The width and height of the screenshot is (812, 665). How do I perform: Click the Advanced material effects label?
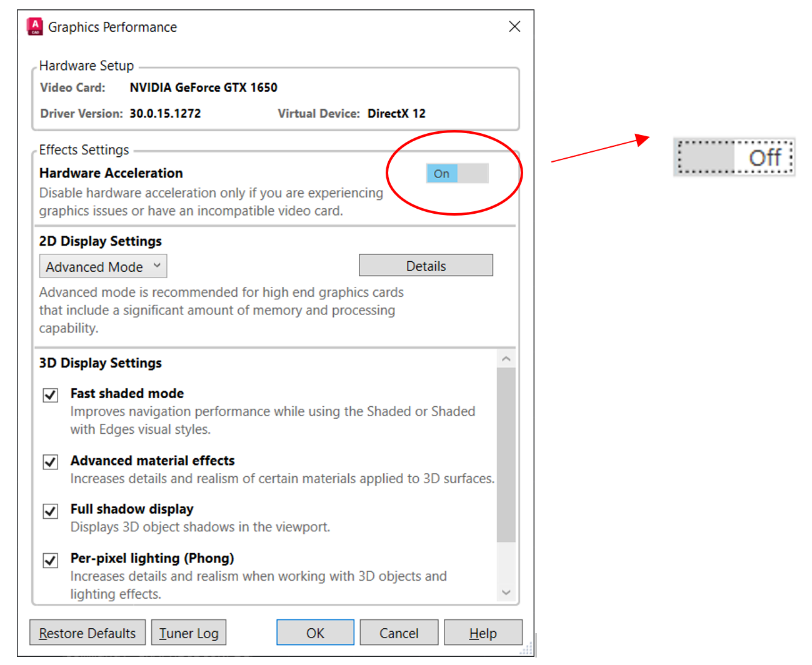[x=153, y=461]
